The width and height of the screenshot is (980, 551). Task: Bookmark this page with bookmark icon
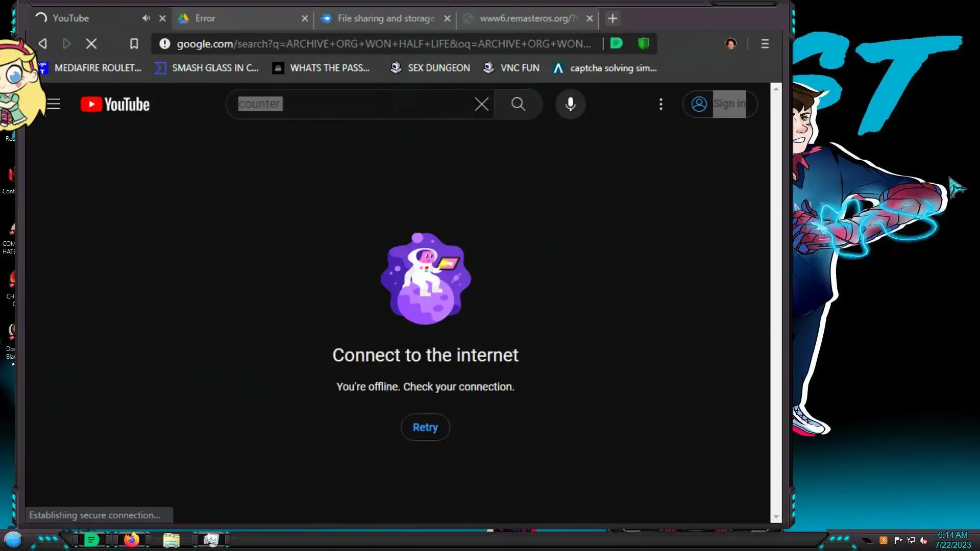pyautogui.click(x=134, y=44)
